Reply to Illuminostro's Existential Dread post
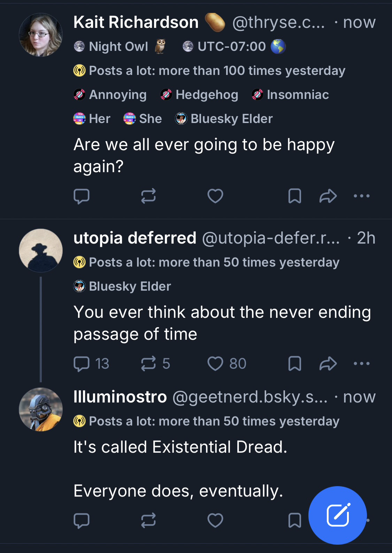The width and height of the screenshot is (392, 553). [x=82, y=521]
